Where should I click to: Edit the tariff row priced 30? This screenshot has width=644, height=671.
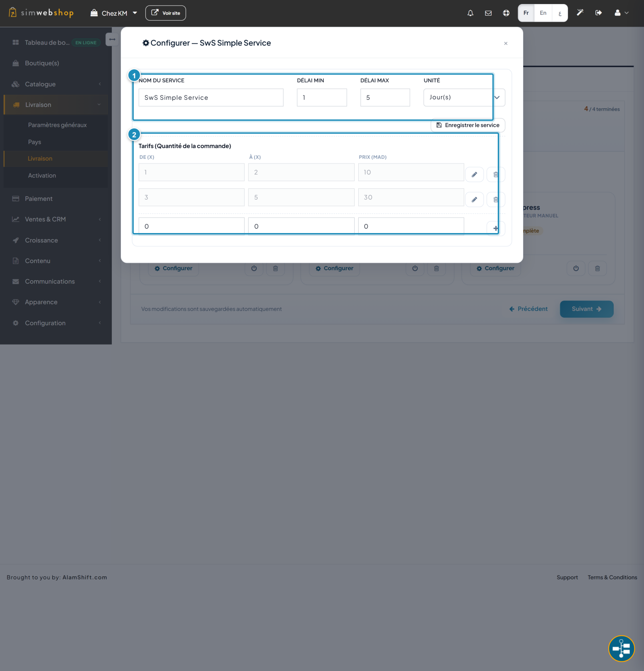pos(475,199)
